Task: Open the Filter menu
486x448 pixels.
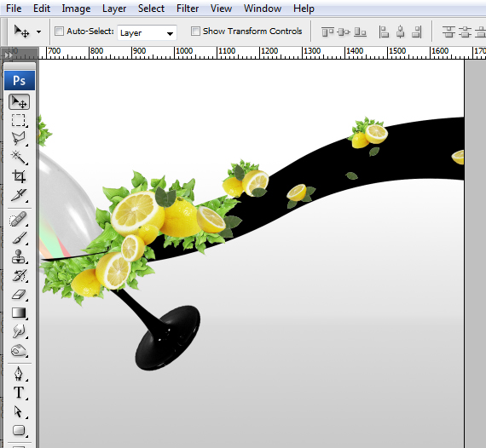Action: click(188, 9)
